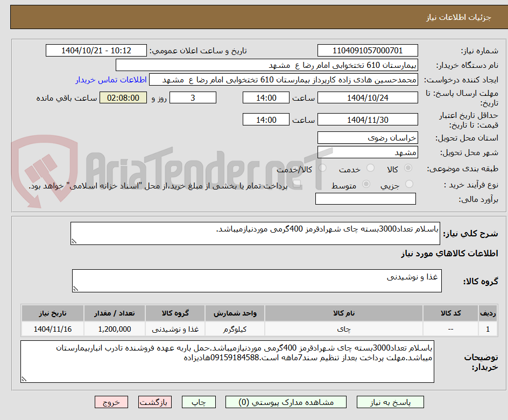The image size is (508, 420).
Task: Click the نام کالا column header
Action: [344, 313]
